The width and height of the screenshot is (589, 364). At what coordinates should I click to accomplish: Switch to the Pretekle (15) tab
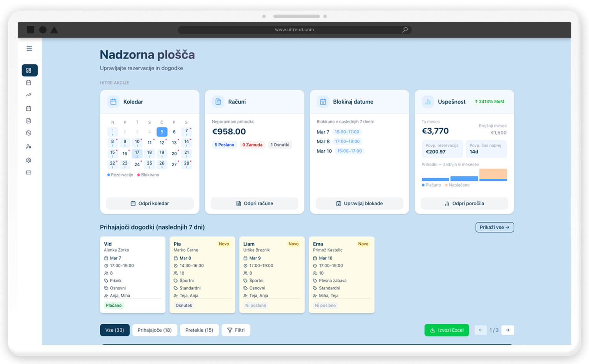pos(199,330)
